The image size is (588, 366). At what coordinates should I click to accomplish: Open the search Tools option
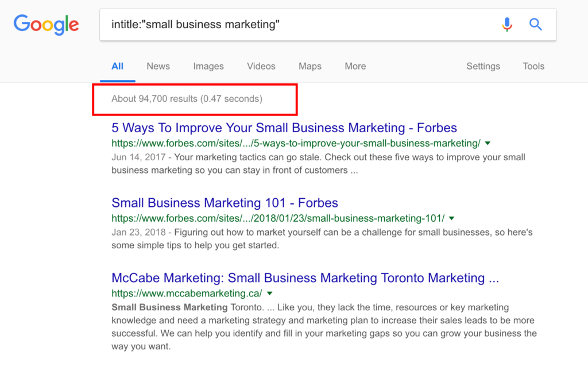(533, 67)
